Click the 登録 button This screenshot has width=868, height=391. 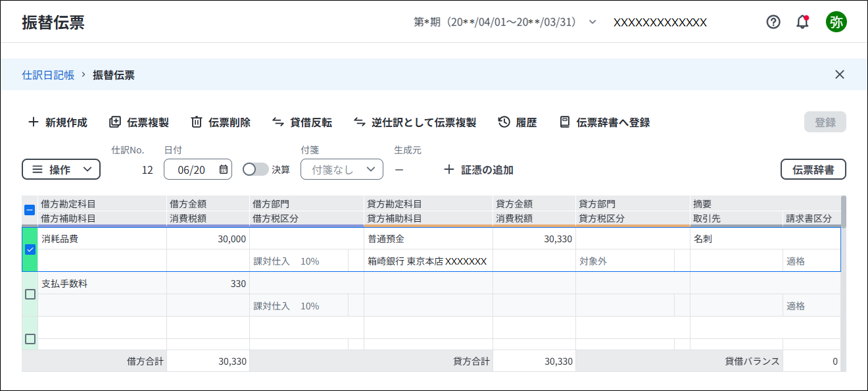pyautogui.click(x=825, y=122)
